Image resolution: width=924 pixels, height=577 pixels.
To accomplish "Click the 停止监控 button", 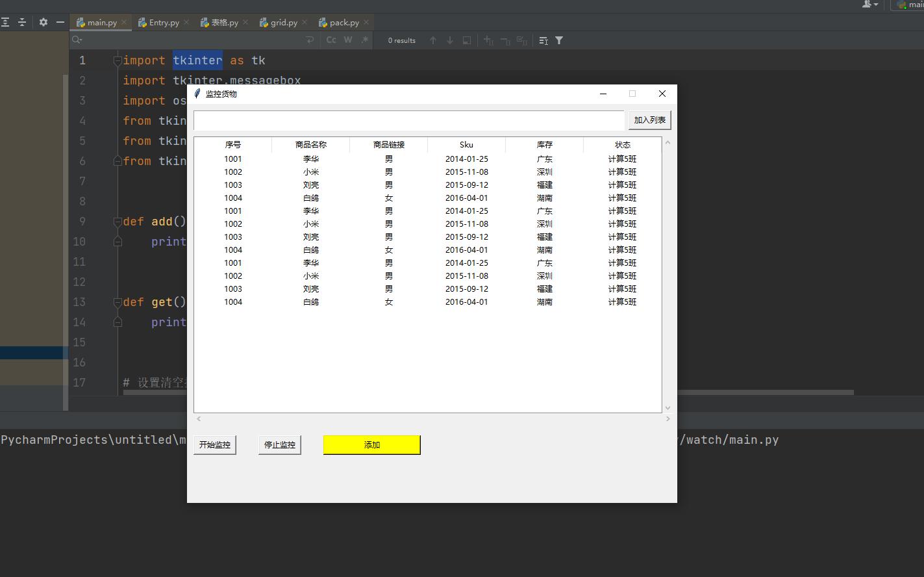I will [279, 445].
